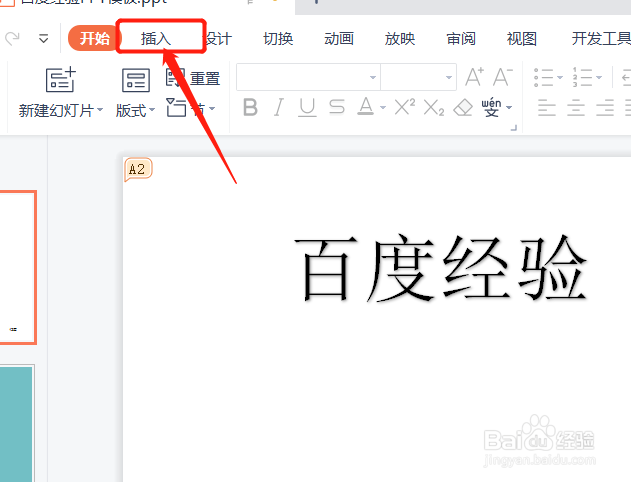Expand the numbered list dropdown arrow
631x482 pixels.
(x=599, y=77)
